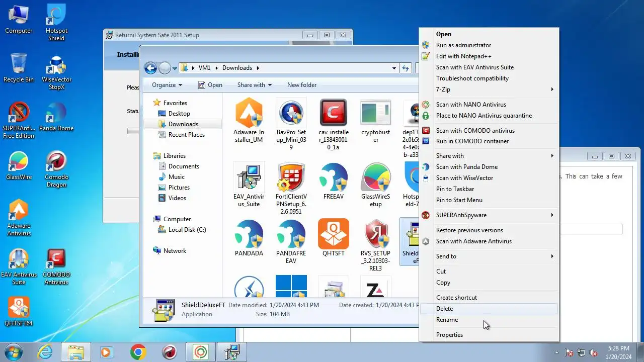The width and height of the screenshot is (644, 362).
Task: Select RVS_SETUP file icon
Action: click(375, 245)
